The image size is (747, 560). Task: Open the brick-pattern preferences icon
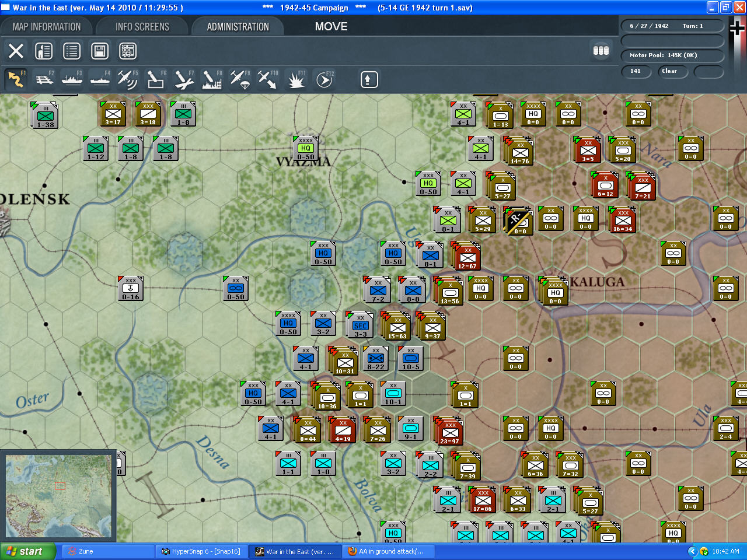pyautogui.click(x=128, y=51)
